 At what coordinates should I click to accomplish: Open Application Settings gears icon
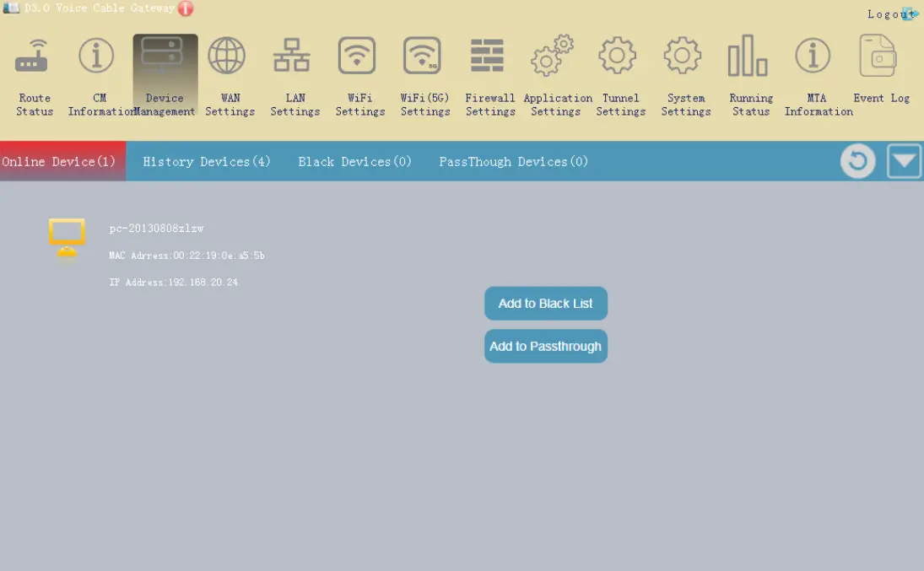click(552, 56)
